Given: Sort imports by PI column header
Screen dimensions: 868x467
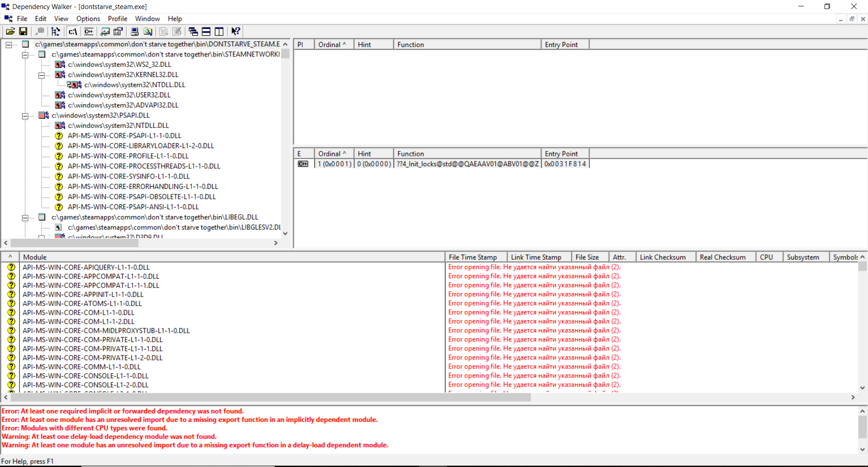Looking at the screenshot, I should 304,44.
